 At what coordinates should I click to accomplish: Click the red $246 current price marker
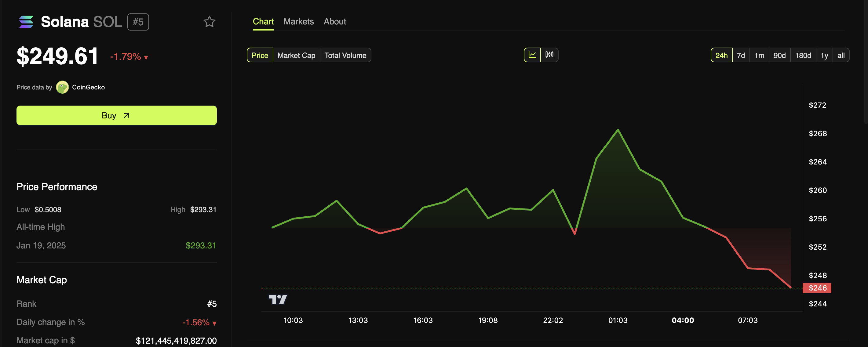(x=817, y=288)
